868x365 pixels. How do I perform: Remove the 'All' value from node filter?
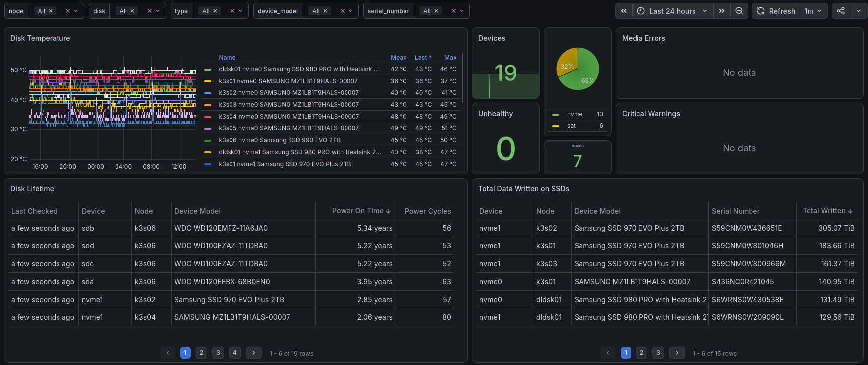51,11
